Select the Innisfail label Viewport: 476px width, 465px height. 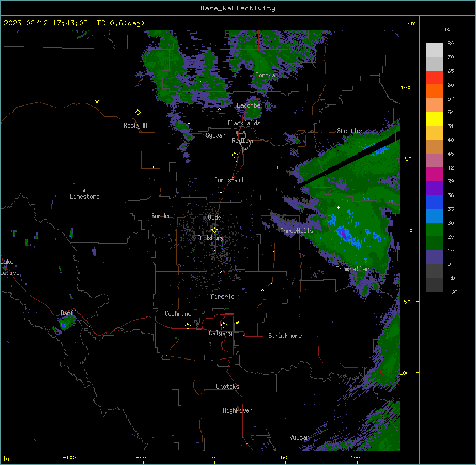229,180
